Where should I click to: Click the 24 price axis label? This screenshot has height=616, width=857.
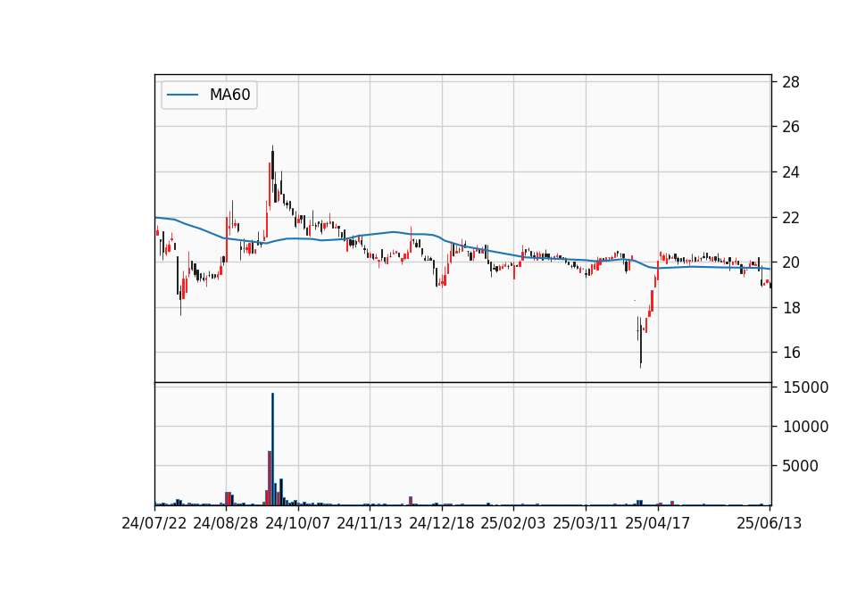[791, 172]
